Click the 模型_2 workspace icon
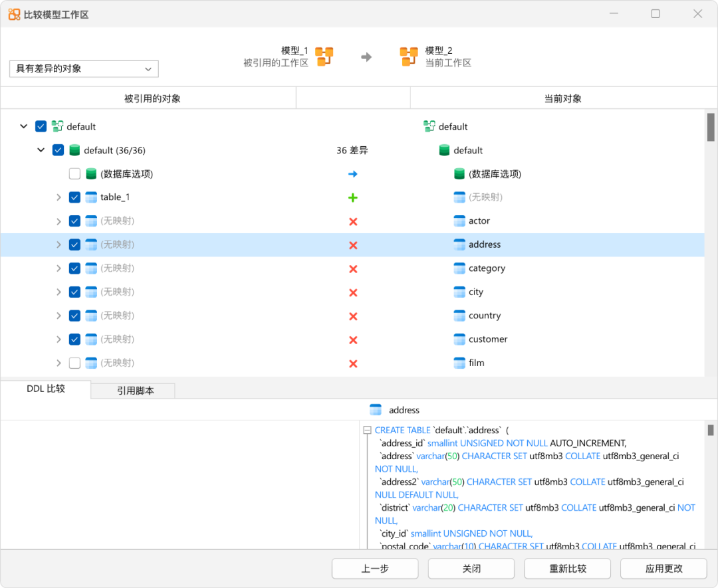Image resolution: width=718 pixels, height=588 pixels. click(x=409, y=56)
